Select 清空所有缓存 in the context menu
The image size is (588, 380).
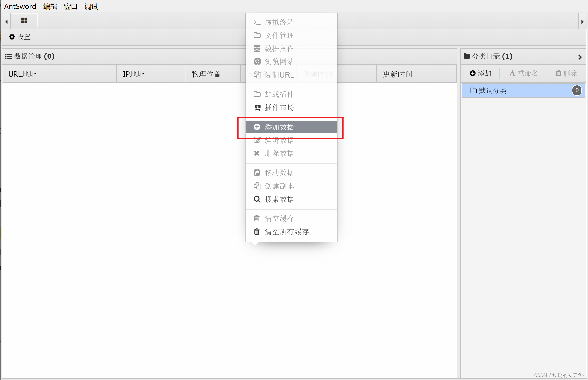pos(291,232)
